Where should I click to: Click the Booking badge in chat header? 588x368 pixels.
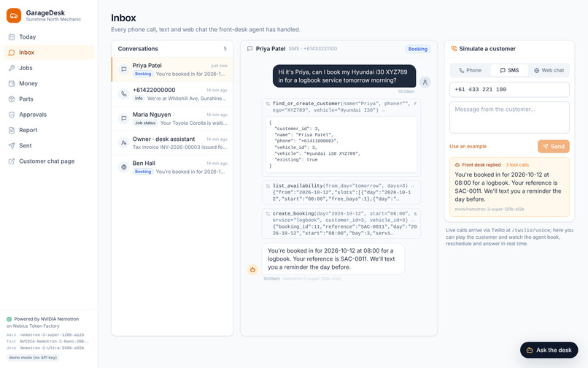(418, 49)
